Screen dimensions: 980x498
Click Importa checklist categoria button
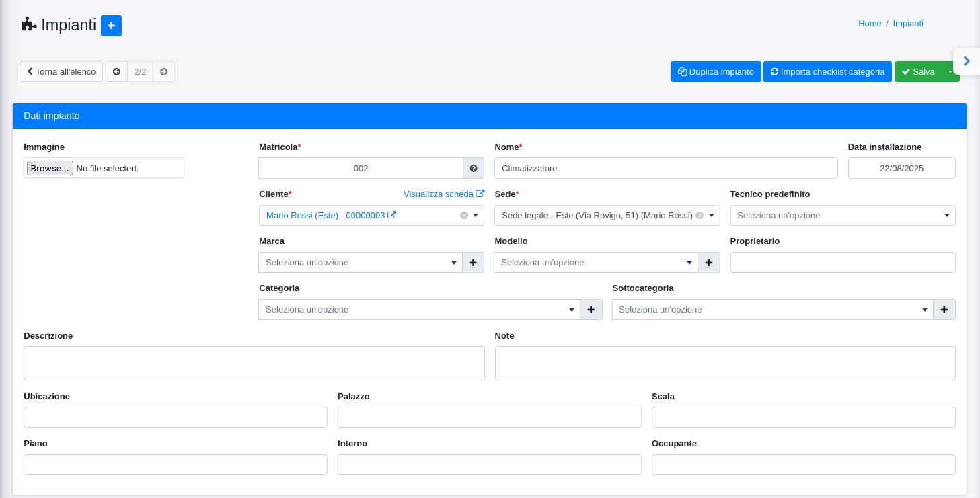tap(827, 72)
